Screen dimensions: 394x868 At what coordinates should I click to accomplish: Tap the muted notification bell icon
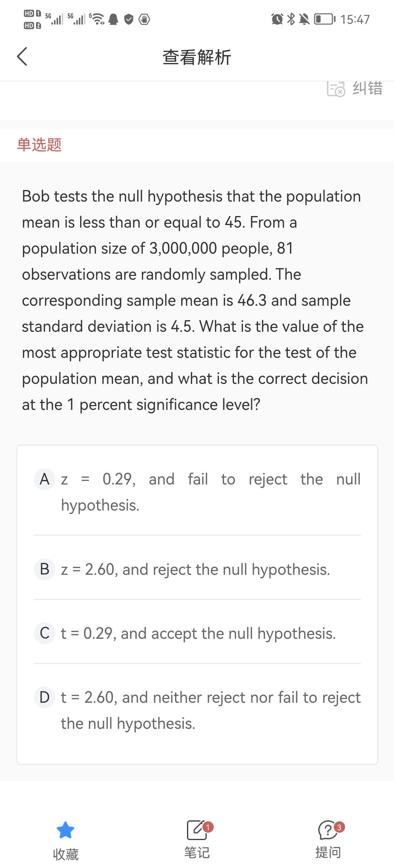pyautogui.click(x=304, y=19)
